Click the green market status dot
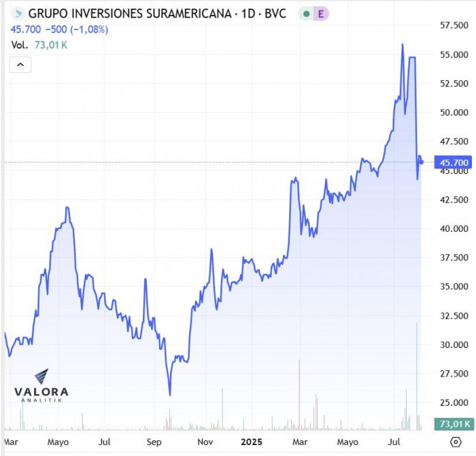The height and width of the screenshot is (456, 476). (306, 14)
